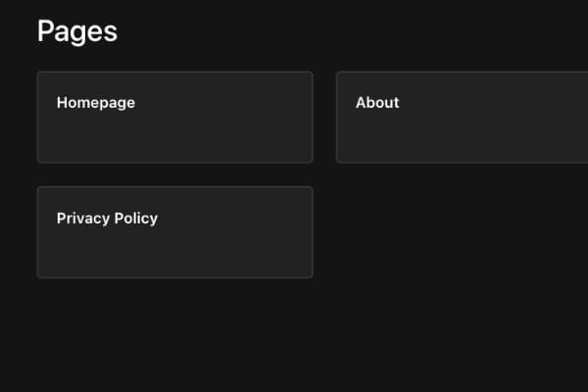Click the blank area right of Pages heading
The width and height of the screenshot is (588, 392).
pyautogui.click(x=343, y=31)
